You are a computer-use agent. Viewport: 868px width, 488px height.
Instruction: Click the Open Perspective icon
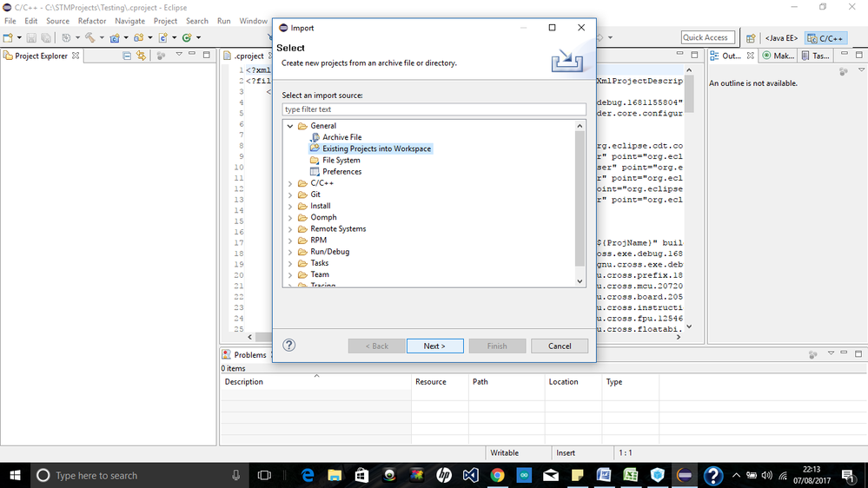click(751, 38)
